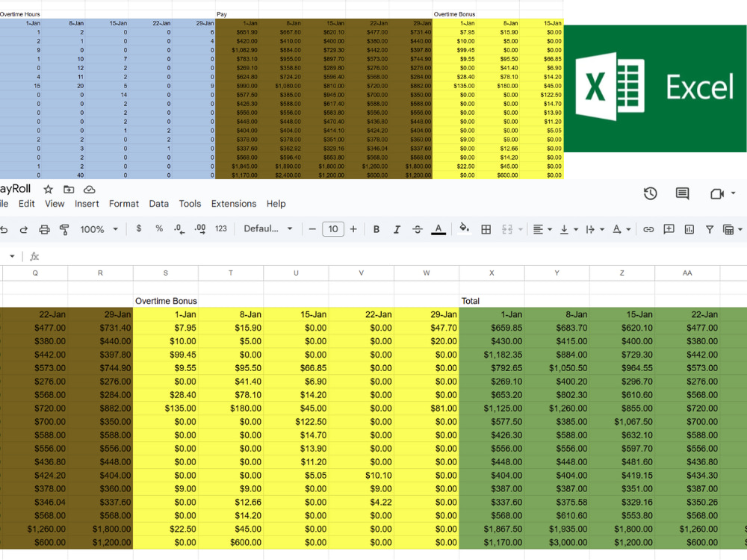The image size is (747, 560).
Task: Expand the merge cells options arrow
Action: (520, 229)
